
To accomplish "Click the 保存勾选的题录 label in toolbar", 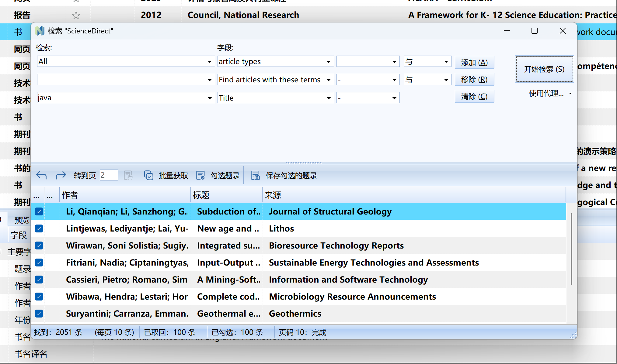I will click(291, 175).
